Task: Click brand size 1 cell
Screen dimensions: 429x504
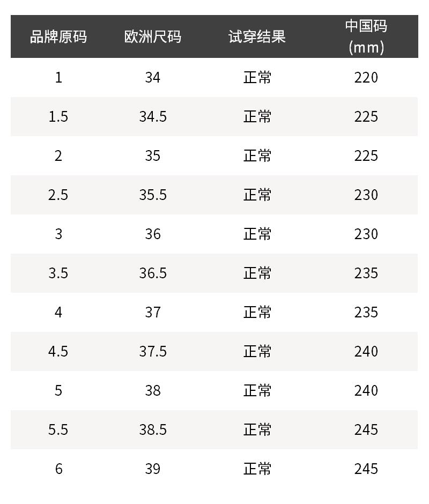Action: click(58, 77)
